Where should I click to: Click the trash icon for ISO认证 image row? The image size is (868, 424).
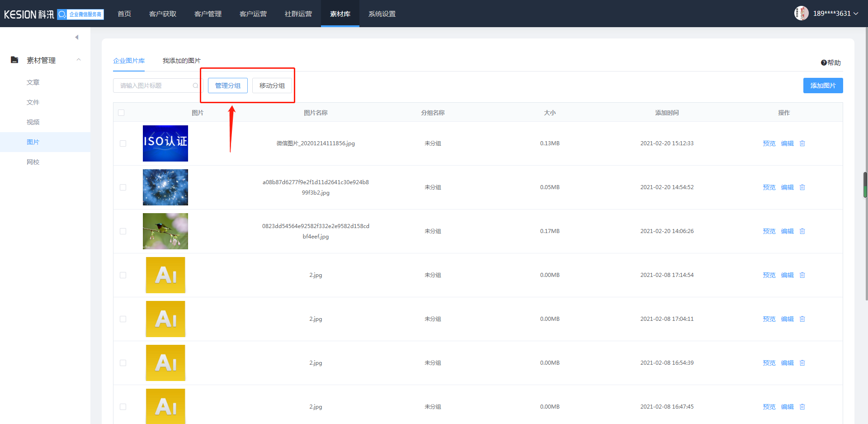click(x=802, y=143)
